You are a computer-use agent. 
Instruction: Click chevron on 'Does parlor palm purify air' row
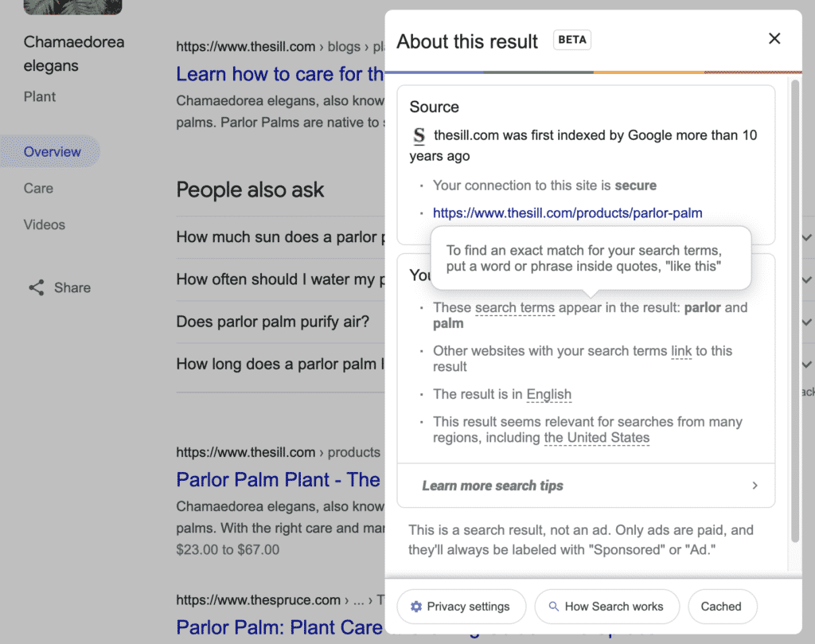807,322
